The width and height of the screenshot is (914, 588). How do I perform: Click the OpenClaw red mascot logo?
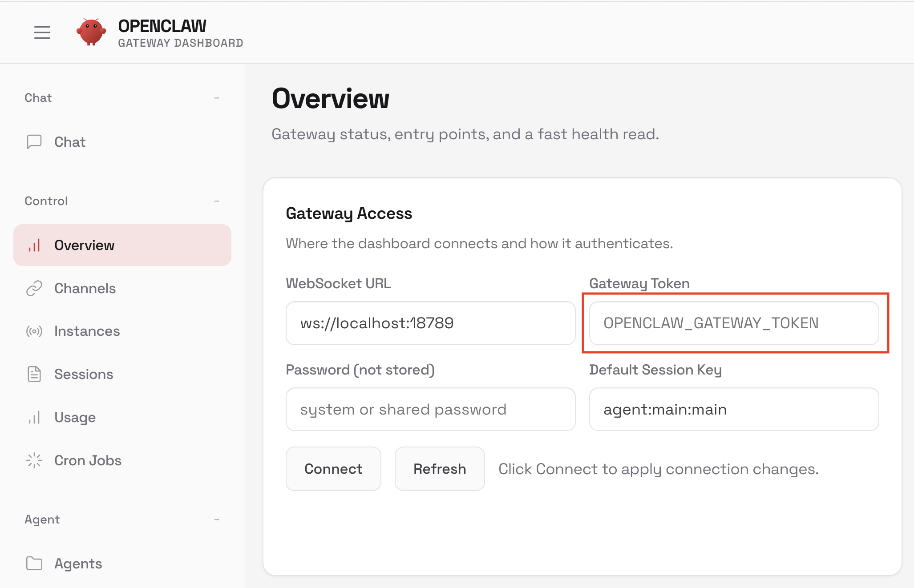coord(91,32)
